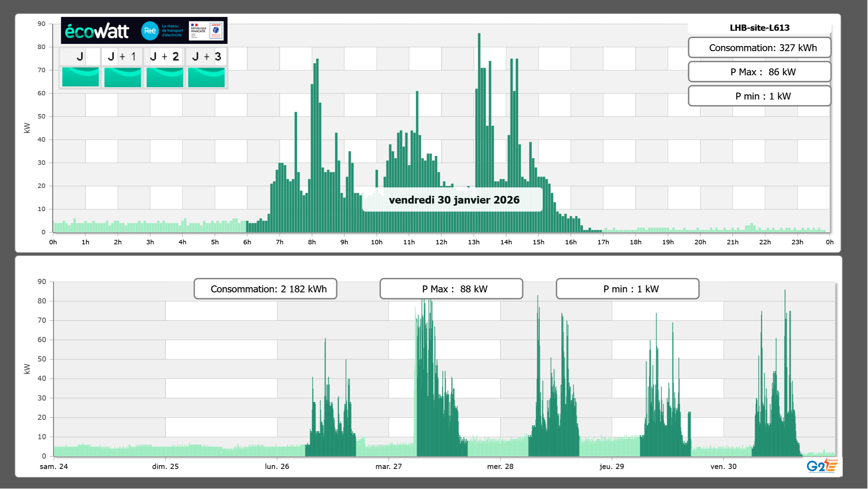This screenshot has height=489, width=868.
Task: Click the Consommation: 327 kWh box
Action: (x=759, y=48)
